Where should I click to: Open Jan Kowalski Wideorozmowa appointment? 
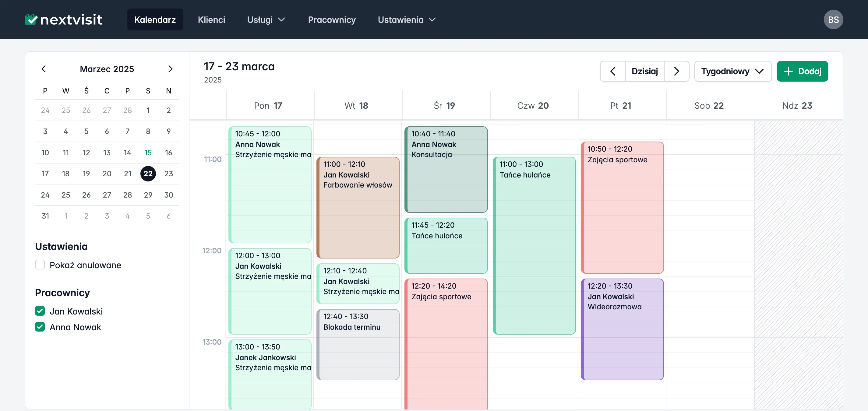tap(622, 329)
